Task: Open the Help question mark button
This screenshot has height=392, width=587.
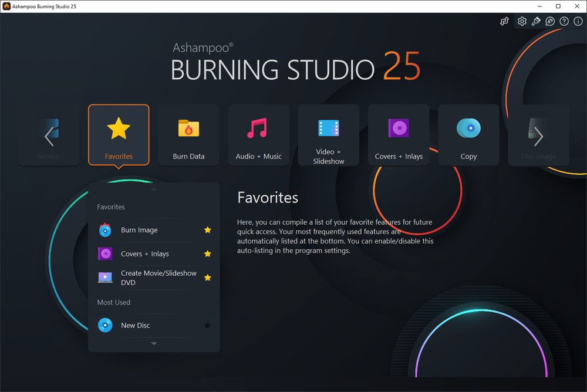Action: point(564,21)
